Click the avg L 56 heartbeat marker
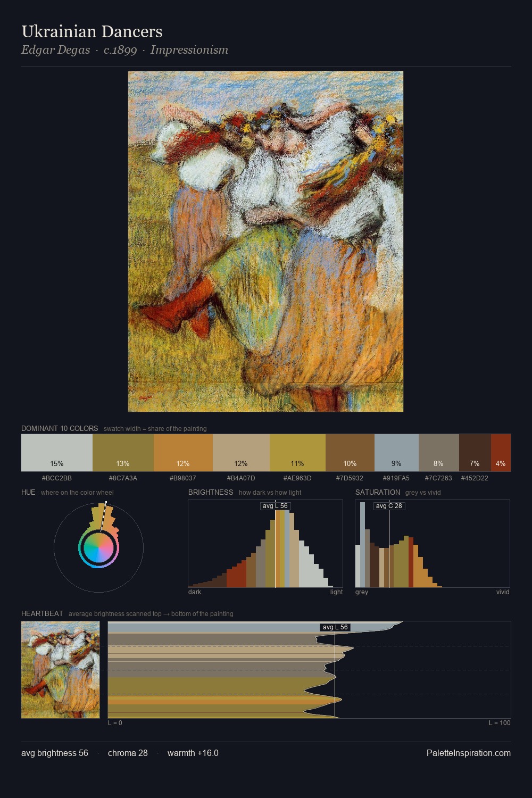 pos(335,627)
